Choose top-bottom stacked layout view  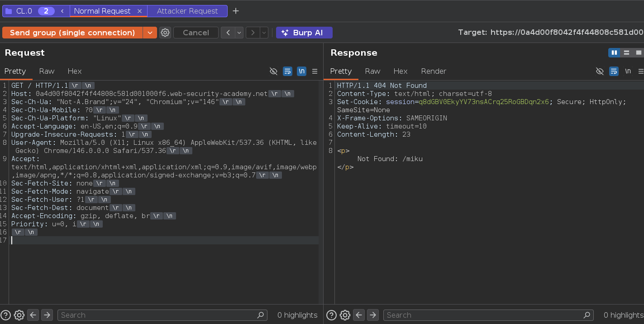pyautogui.click(x=626, y=52)
